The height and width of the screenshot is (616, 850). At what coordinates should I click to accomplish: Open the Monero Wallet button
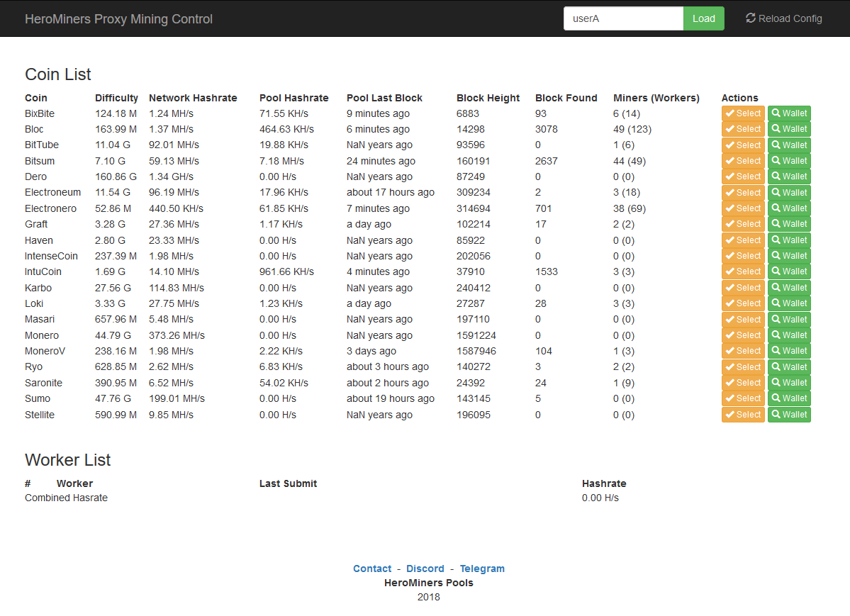pyautogui.click(x=789, y=335)
